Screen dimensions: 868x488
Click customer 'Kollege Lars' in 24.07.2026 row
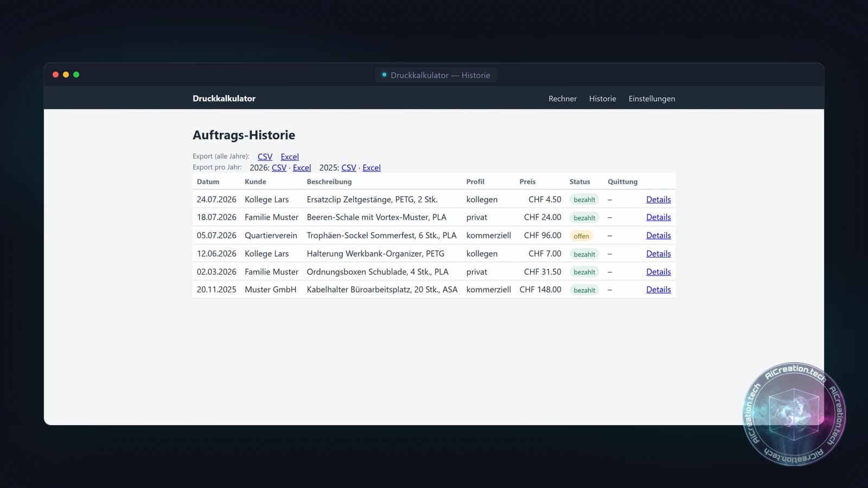pyautogui.click(x=266, y=200)
